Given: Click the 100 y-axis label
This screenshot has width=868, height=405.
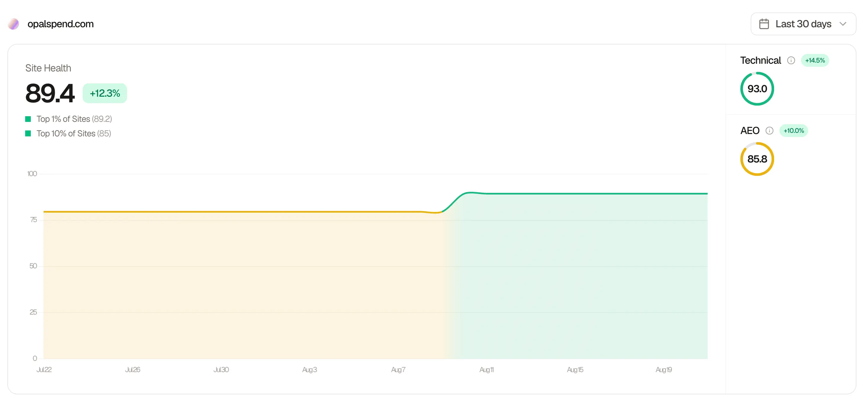Looking at the screenshot, I should click(x=32, y=174).
